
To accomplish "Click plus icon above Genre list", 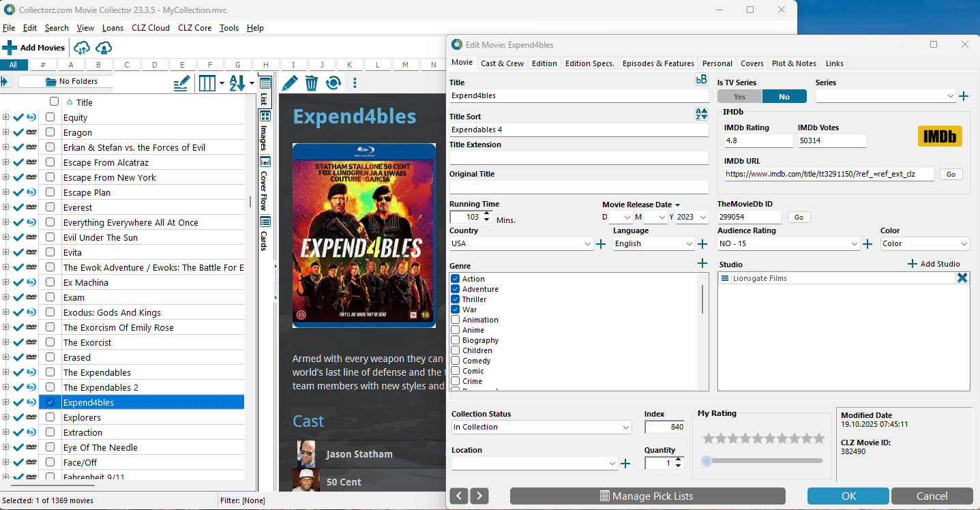I will pos(702,263).
